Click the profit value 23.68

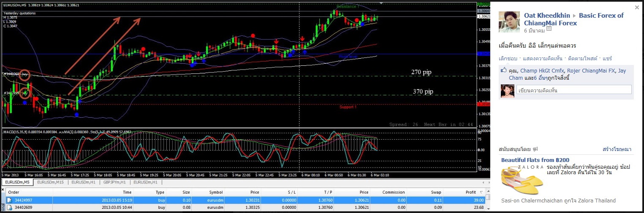click(478, 207)
